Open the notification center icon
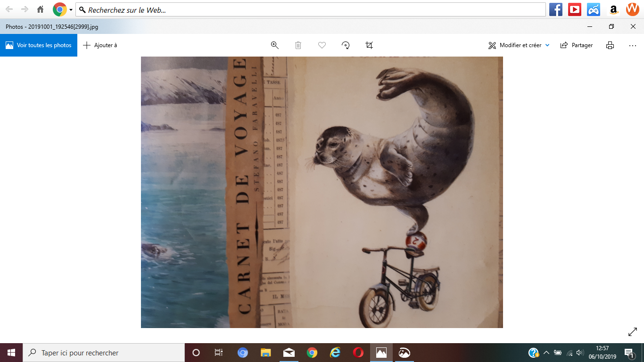 coord(629,353)
